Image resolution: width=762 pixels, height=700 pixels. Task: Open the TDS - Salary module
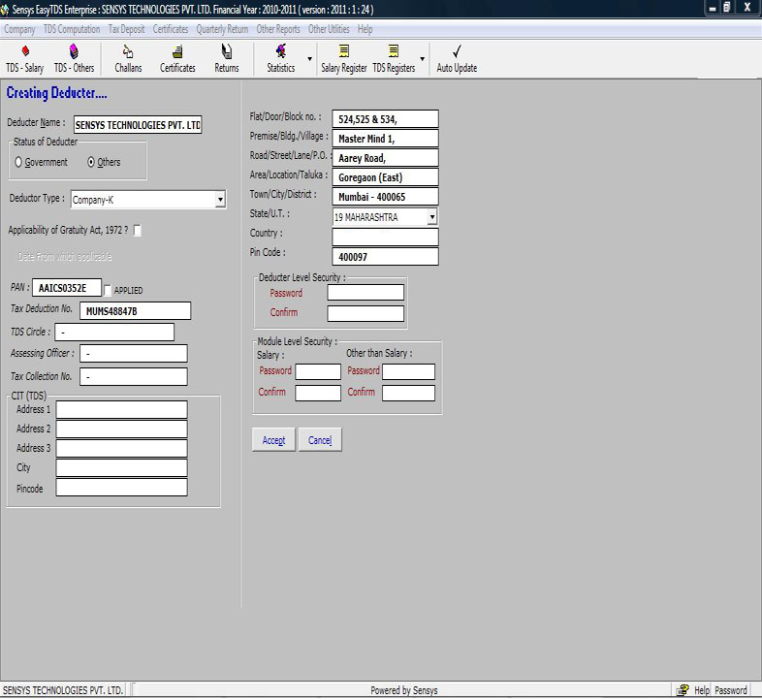click(x=25, y=59)
